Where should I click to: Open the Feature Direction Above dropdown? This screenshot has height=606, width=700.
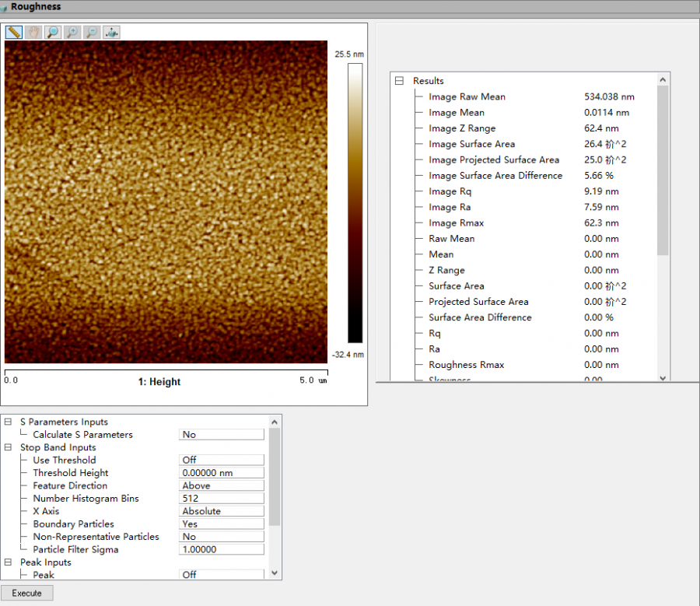pos(222,485)
